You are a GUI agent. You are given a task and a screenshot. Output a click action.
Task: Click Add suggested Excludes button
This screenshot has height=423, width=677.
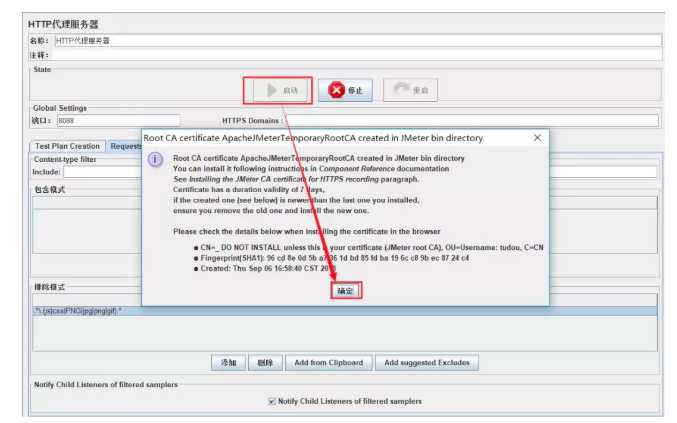click(427, 363)
